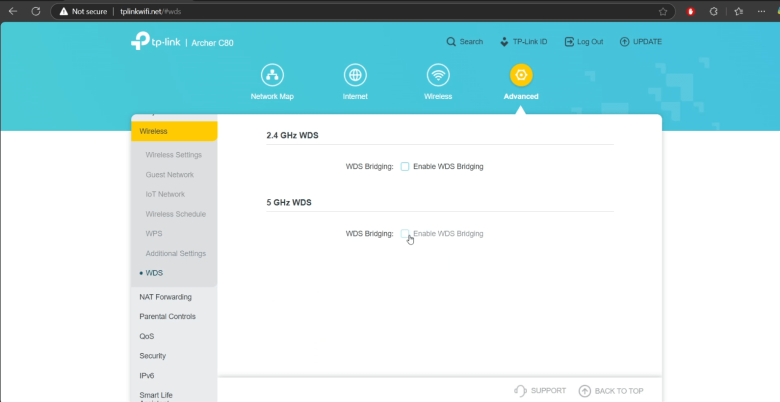Click the UPDATE firmware icon
The width and height of the screenshot is (780, 402).
click(x=625, y=42)
